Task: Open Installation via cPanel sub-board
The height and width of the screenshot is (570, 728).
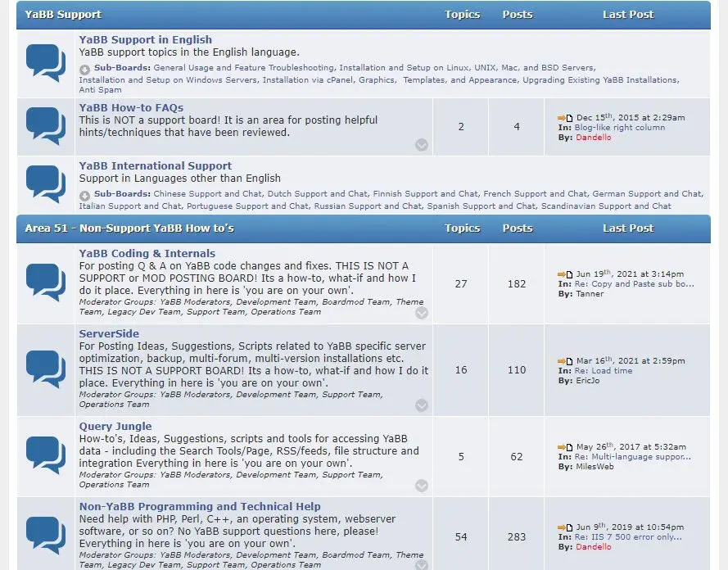Action: point(307,79)
